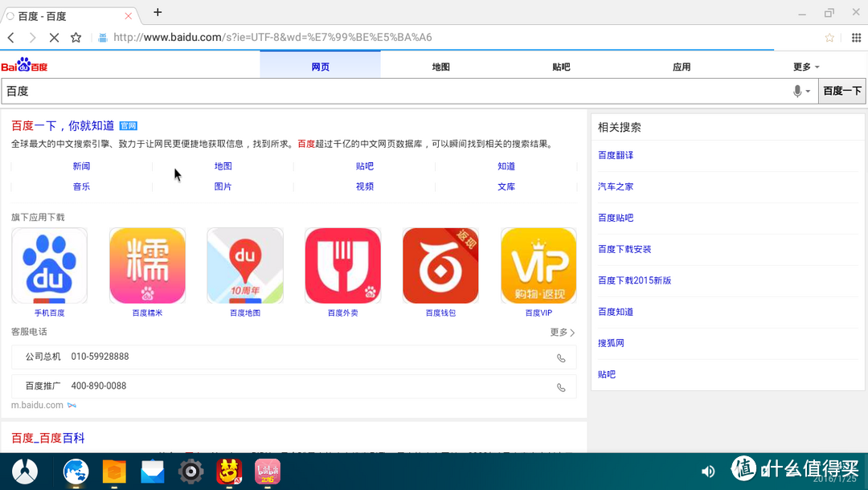Open the 知道 sublink
Image resolution: width=868 pixels, height=490 pixels.
[506, 166]
